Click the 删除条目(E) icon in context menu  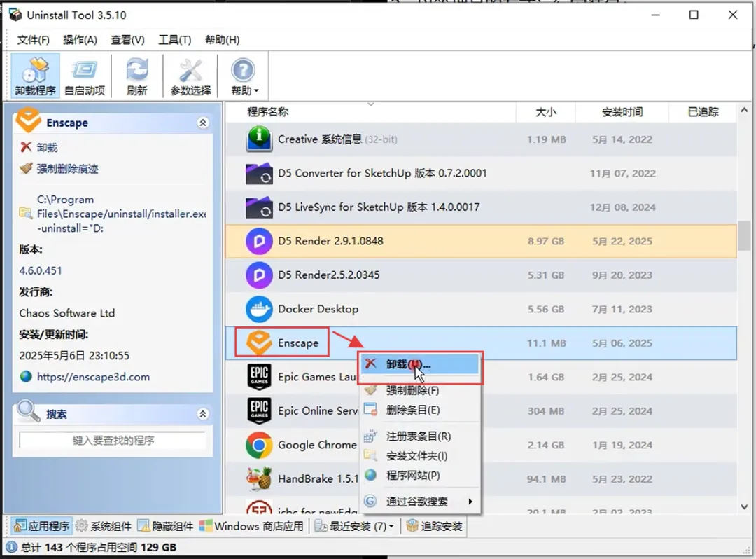(371, 410)
